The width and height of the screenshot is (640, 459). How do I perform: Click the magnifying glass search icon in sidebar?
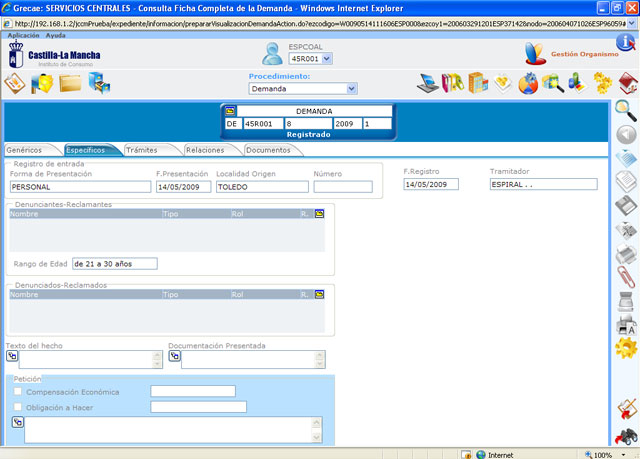(x=626, y=109)
